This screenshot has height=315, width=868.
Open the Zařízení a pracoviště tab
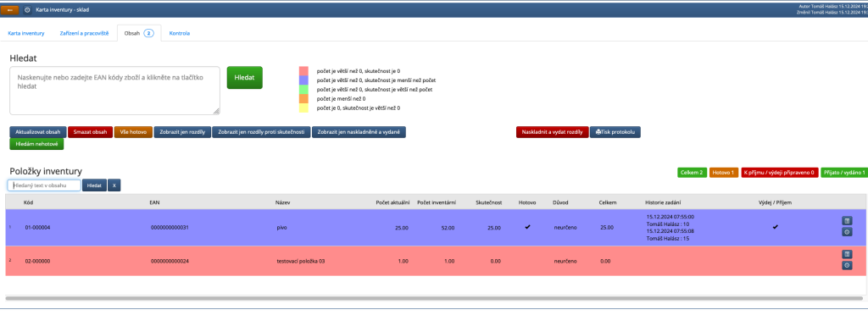click(84, 33)
